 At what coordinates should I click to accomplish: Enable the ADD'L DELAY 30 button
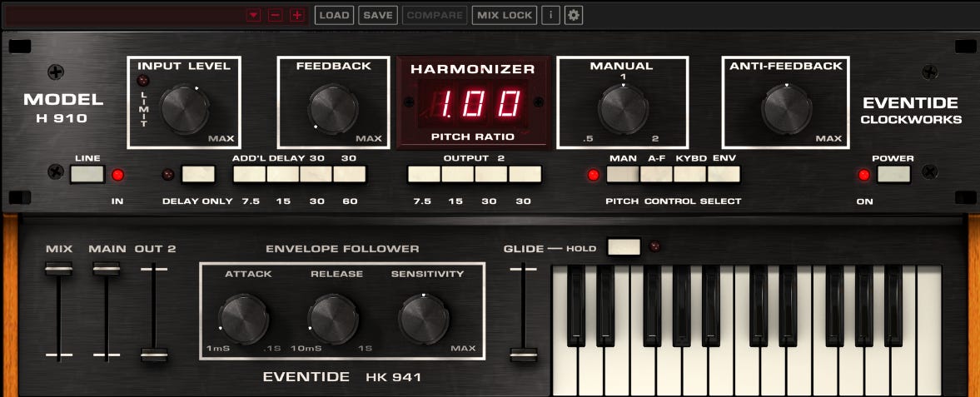316,175
